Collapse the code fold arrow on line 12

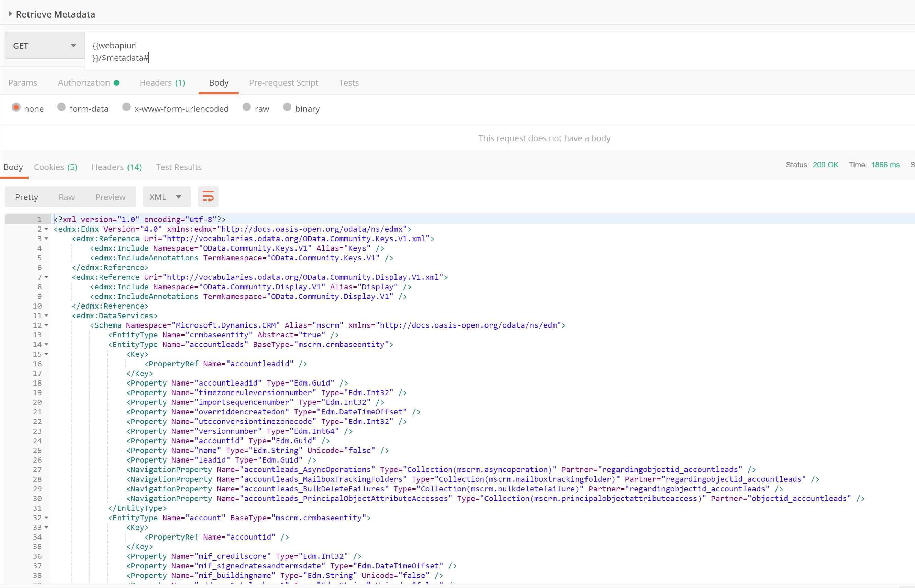47,325
